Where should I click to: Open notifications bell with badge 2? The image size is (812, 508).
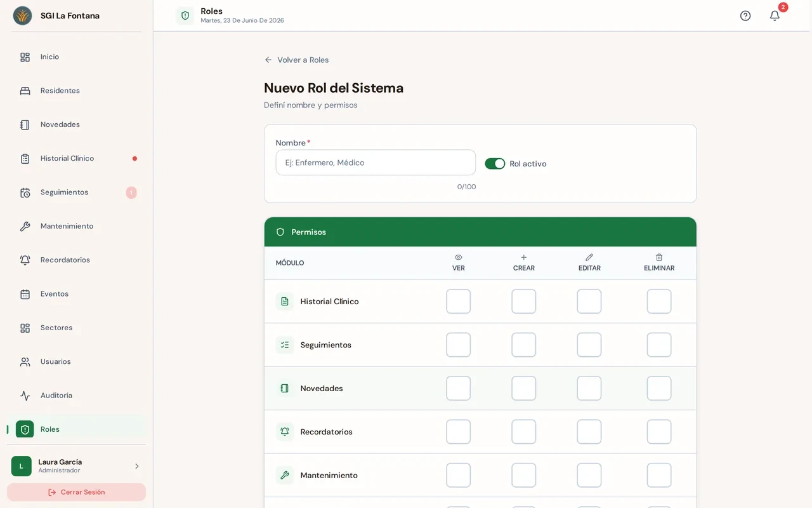(x=775, y=15)
